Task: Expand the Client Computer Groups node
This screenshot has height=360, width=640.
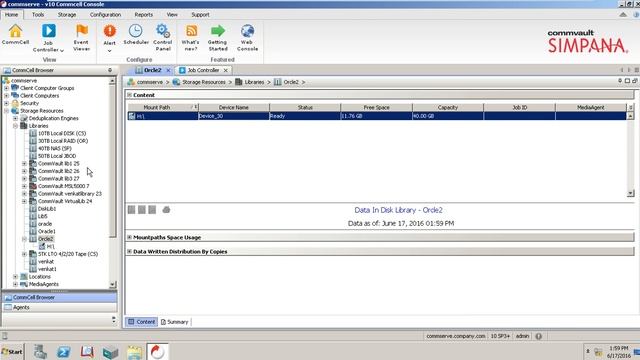Action: [7, 88]
